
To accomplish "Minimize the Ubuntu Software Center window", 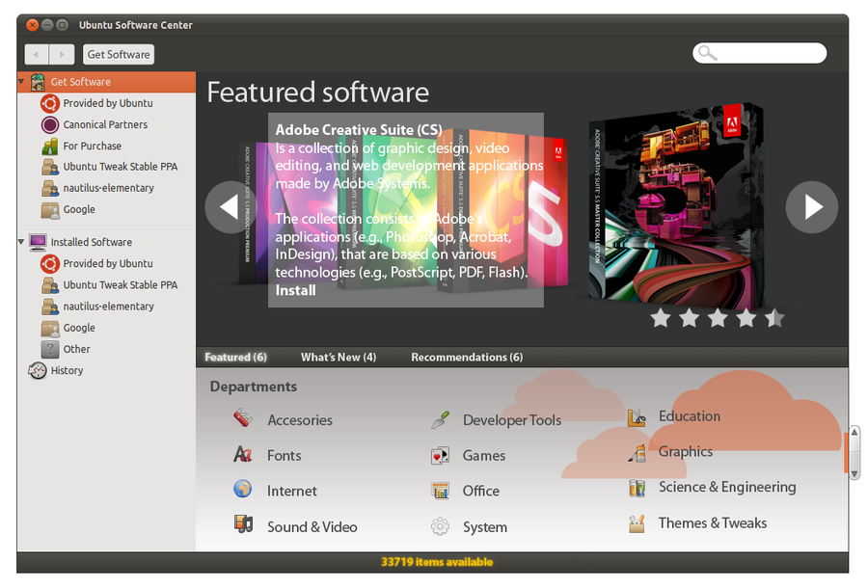I will [x=47, y=25].
